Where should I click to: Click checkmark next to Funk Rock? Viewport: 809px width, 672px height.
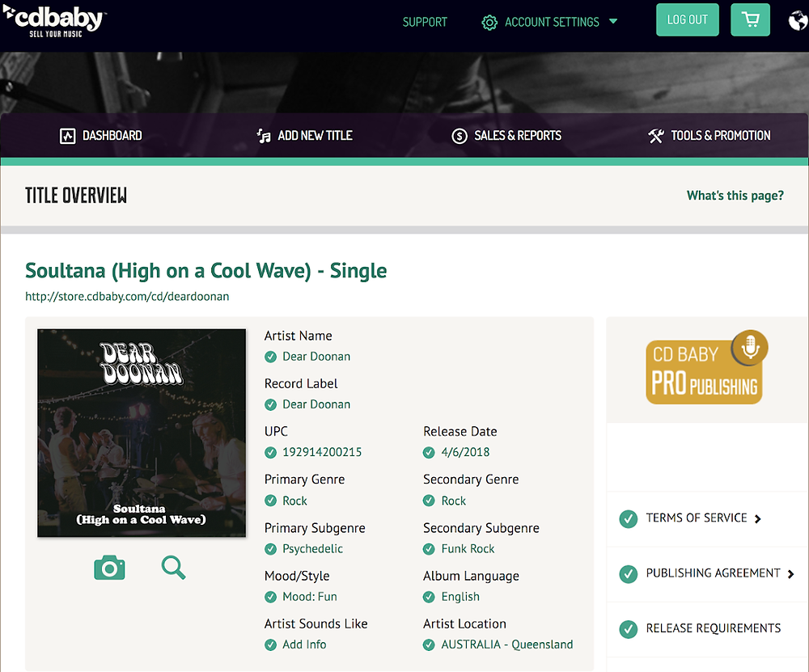point(429,549)
